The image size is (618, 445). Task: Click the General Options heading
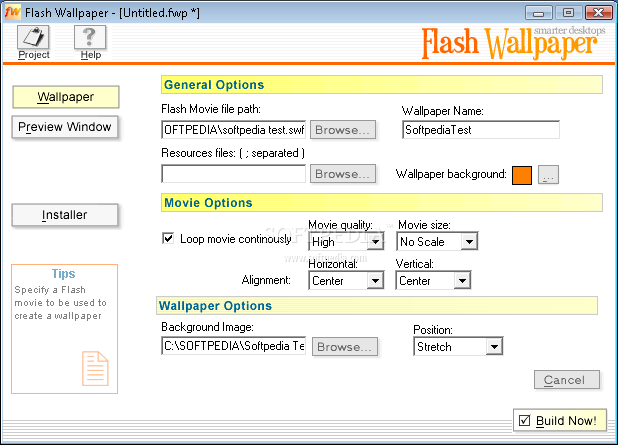click(x=214, y=85)
